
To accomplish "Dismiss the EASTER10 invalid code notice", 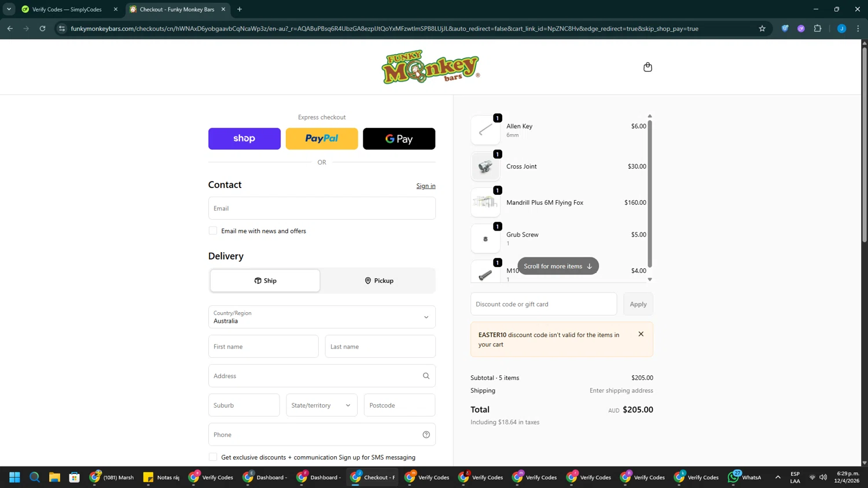I will 641,334.
